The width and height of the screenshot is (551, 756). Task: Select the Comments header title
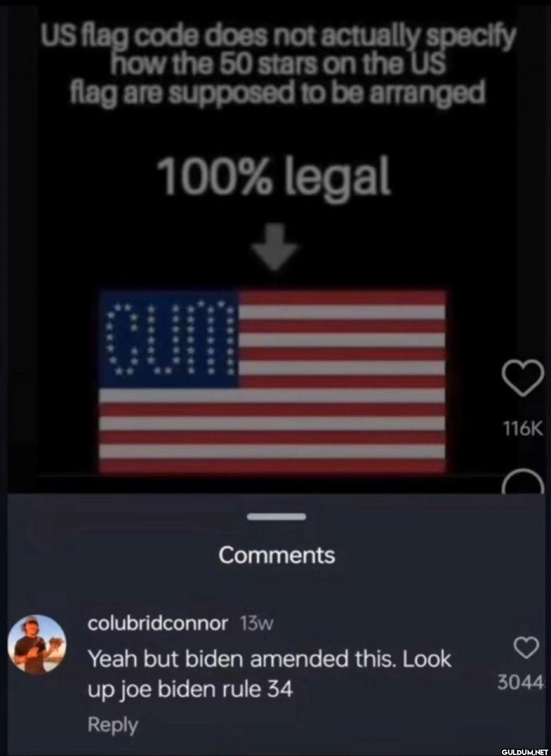pos(277,555)
